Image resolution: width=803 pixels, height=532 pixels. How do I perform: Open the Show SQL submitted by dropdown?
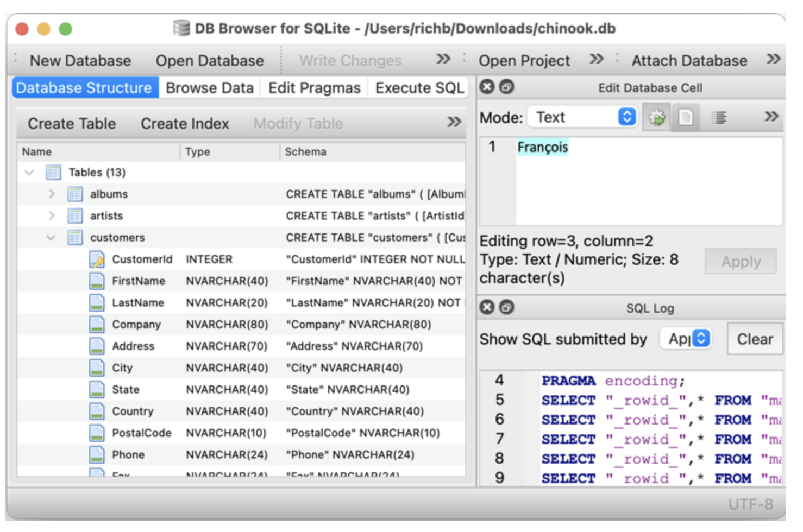click(x=686, y=339)
